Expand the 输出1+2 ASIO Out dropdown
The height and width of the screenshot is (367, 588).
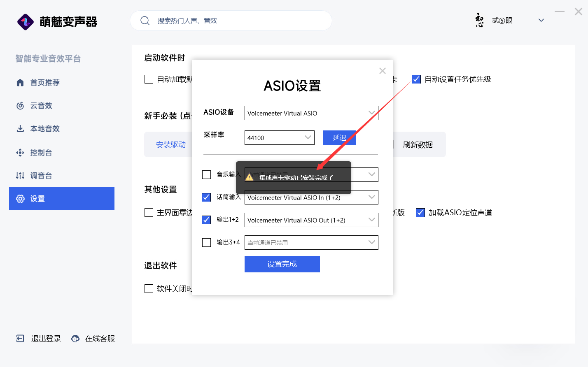[311, 220]
